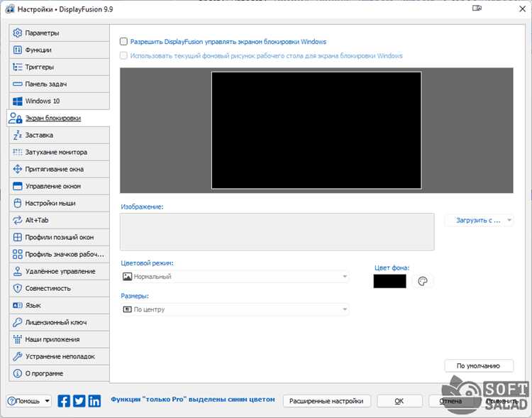Enable DisplayFusion lock screen management checkbox

point(123,41)
